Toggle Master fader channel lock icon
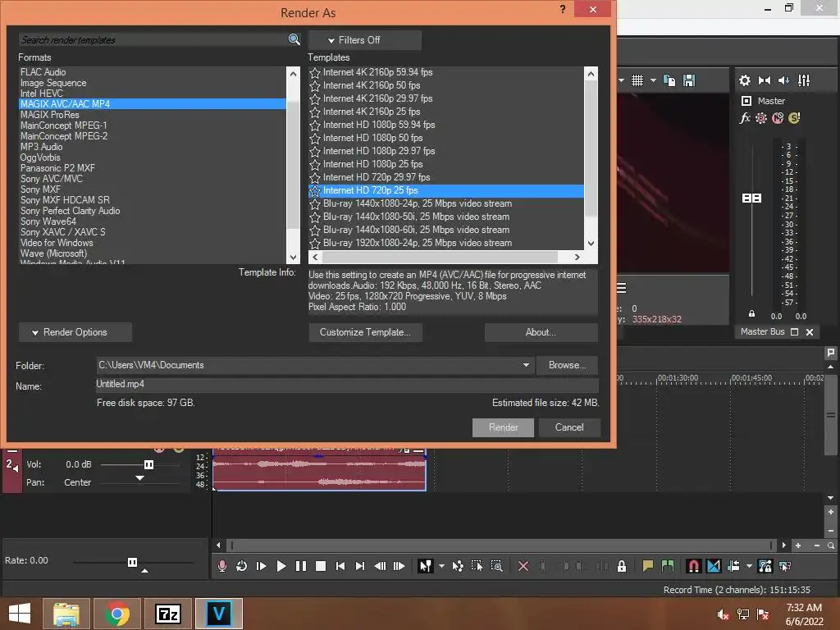840x630 pixels. click(x=751, y=314)
